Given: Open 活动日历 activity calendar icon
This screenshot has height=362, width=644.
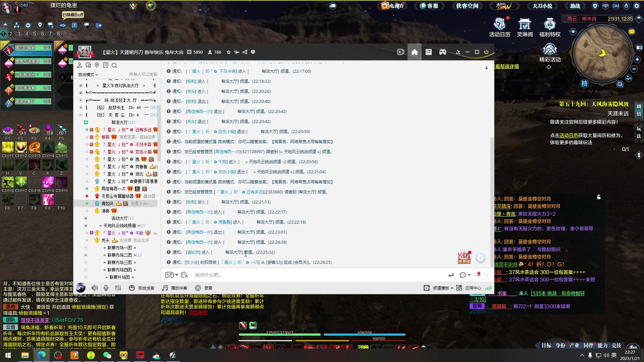Looking at the screenshot, I should coord(500,27).
